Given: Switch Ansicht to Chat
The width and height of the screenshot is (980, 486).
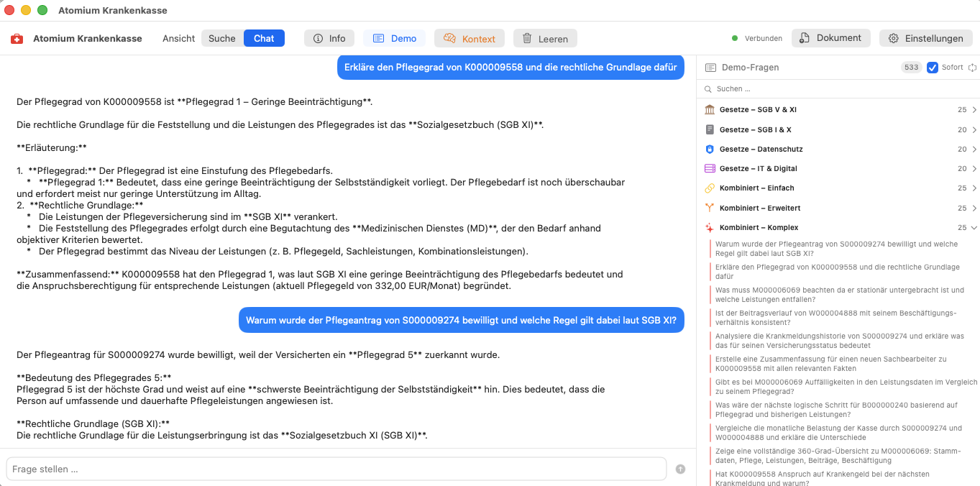Looking at the screenshot, I should tap(264, 39).
